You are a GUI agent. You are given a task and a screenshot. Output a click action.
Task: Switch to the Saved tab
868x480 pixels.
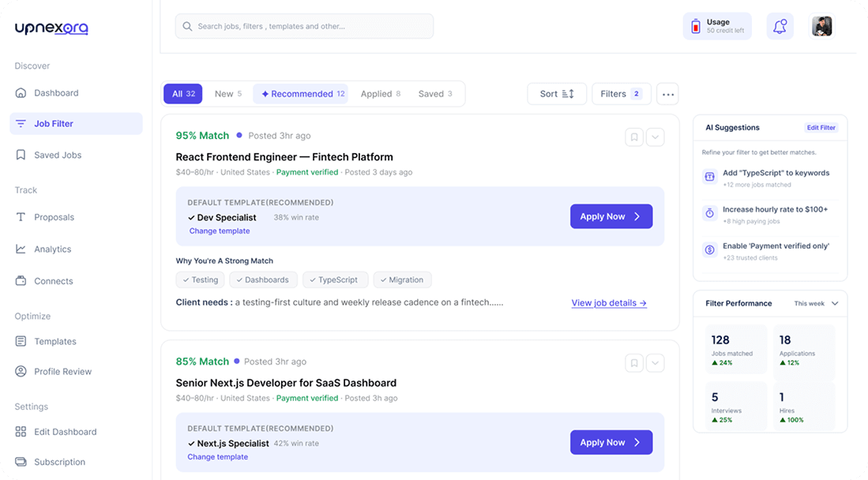[x=435, y=94]
